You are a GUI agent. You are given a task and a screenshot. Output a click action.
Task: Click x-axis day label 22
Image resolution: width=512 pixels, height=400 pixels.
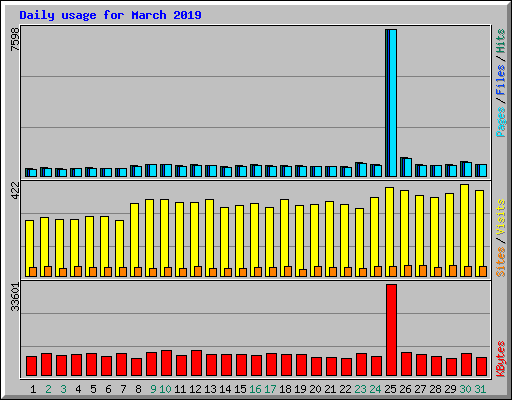pyautogui.click(x=345, y=389)
